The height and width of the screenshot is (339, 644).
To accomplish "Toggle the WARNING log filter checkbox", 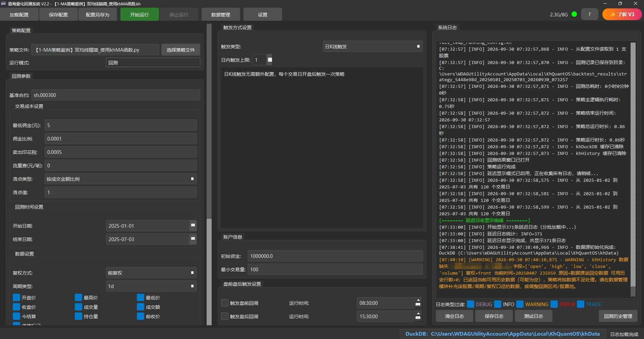I will pos(520,304).
